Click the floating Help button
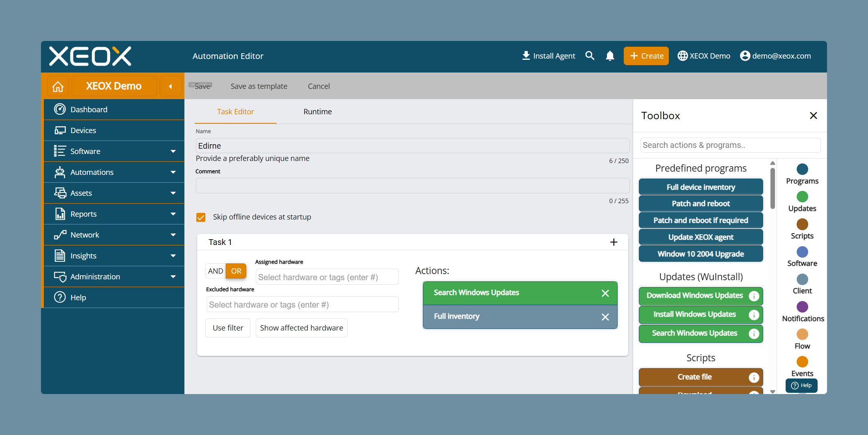Screen dimensions: 868x435 (801, 385)
